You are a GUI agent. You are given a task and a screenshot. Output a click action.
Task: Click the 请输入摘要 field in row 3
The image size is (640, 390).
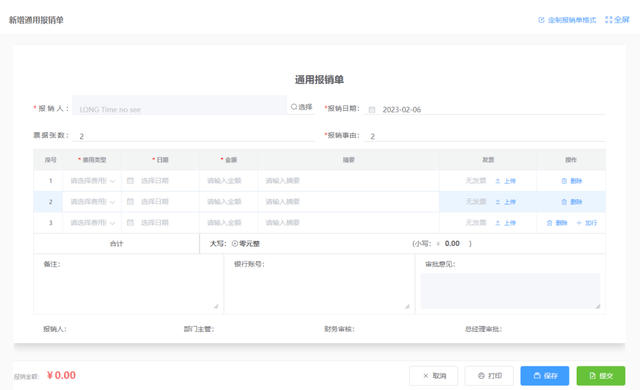tap(348, 223)
